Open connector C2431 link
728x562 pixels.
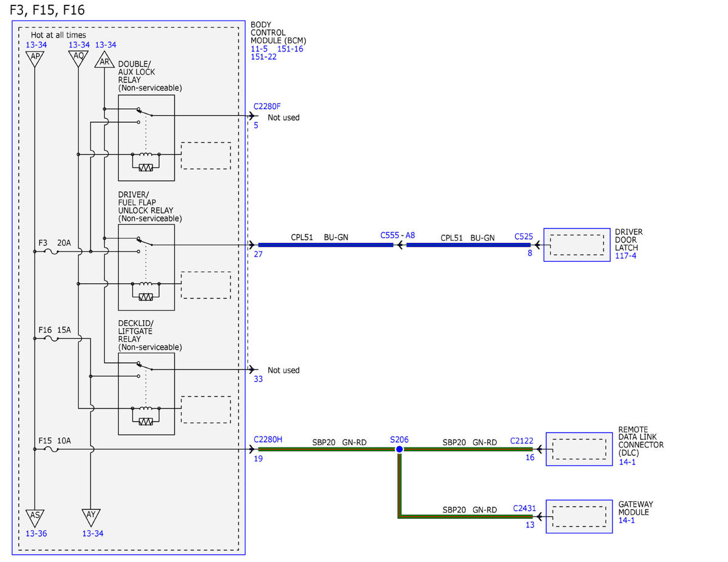point(524,508)
